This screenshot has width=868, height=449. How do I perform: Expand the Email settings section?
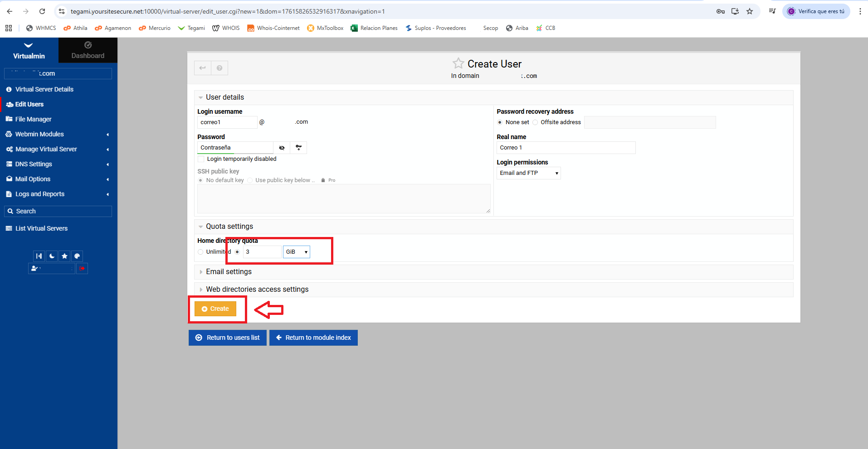(x=229, y=272)
